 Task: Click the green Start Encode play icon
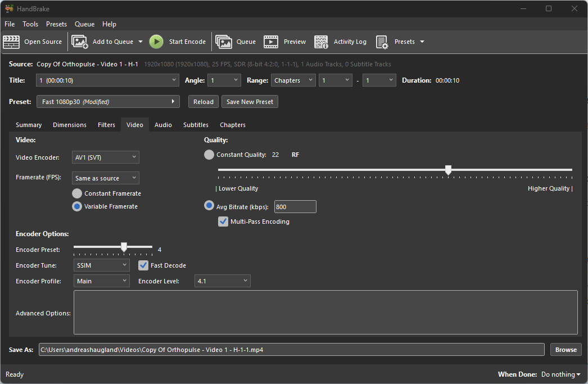click(156, 42)
